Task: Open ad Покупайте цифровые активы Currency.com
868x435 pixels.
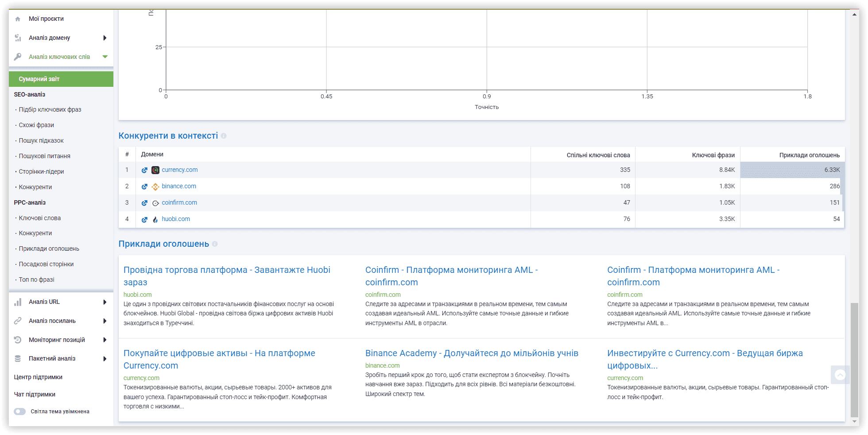Action: tap(219, 359)
